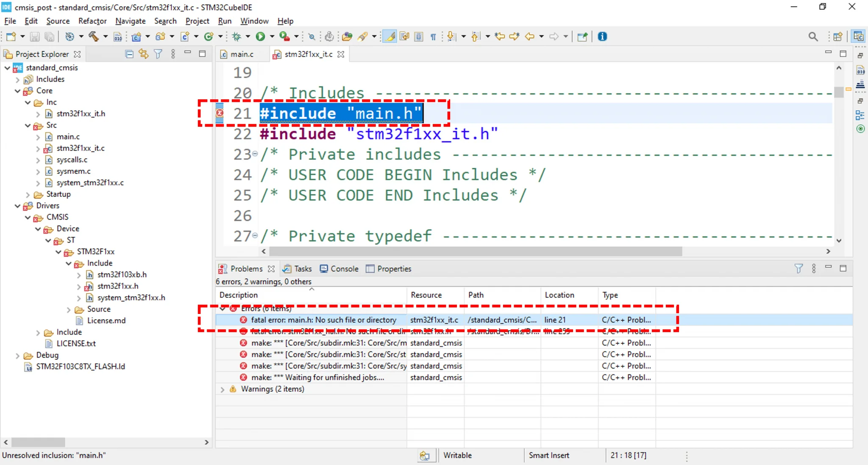The height and width of the screenshot is (465, 868).
Task: Switch to the main.c editor tab
Action: pyautogui.click(x=242, y=54)
